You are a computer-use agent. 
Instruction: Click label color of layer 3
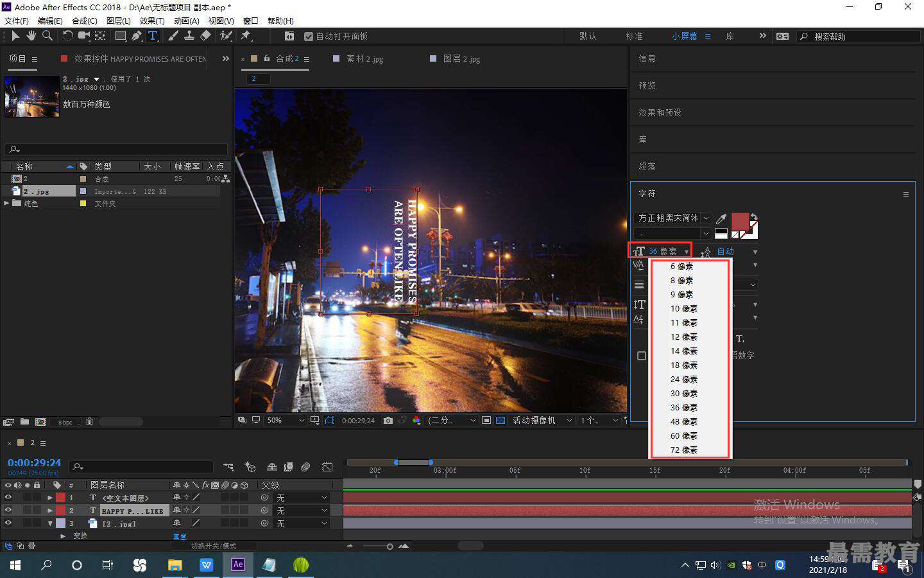(60, 523)
